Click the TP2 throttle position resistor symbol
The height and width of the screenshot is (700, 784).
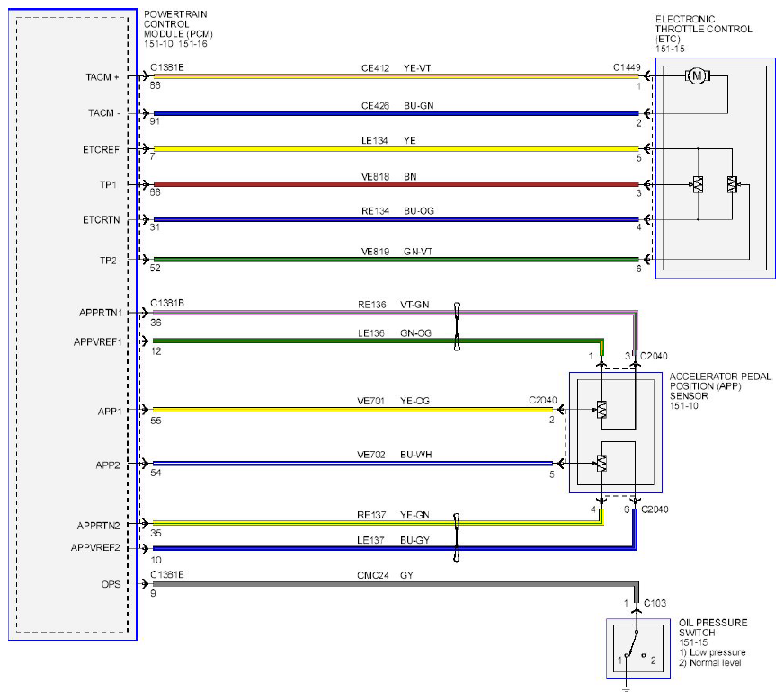[x=733, y=184]
